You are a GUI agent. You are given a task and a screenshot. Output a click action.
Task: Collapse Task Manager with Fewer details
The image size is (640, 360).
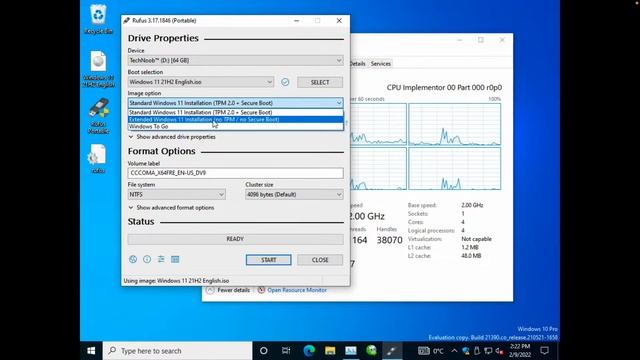coord(228,290)
